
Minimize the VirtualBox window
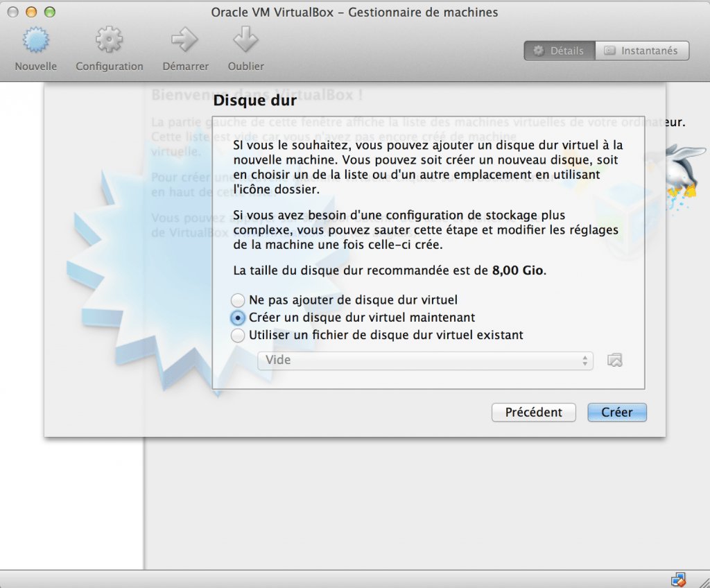[x=31, y=11]
